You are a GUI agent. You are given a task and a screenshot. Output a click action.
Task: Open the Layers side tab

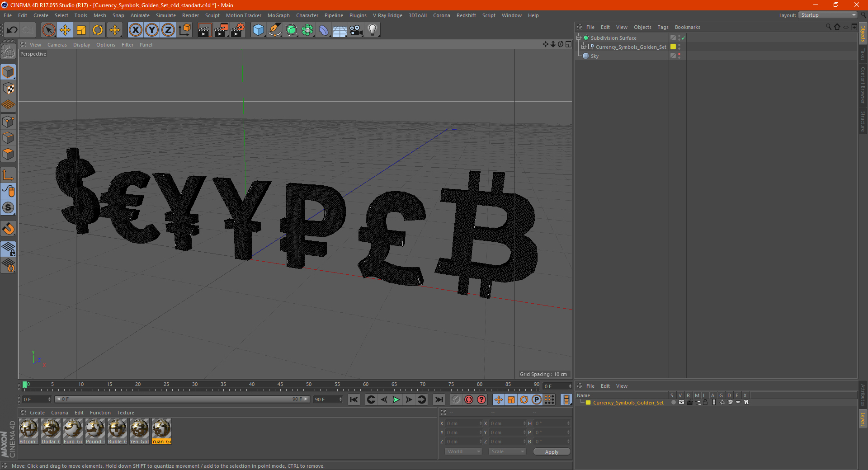click(863, 419)
